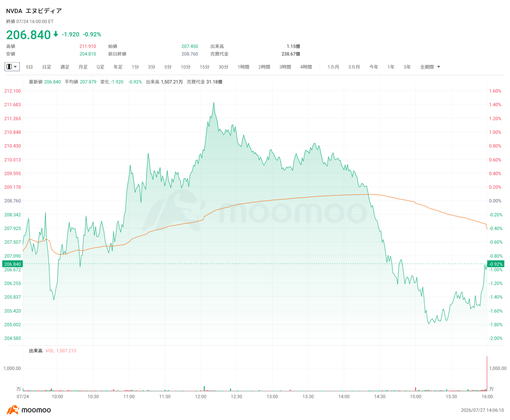The height and width of the screenshot is (420, 510).
Task: Open the dropdown arrow beside the chart type icon
Action: (15, 67)
